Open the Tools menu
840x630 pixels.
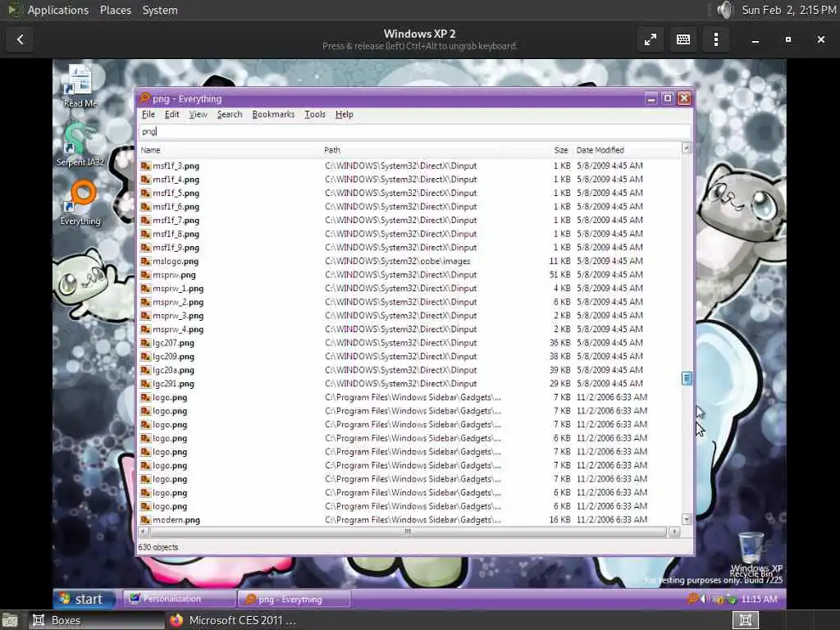click(x=315, y=114)
